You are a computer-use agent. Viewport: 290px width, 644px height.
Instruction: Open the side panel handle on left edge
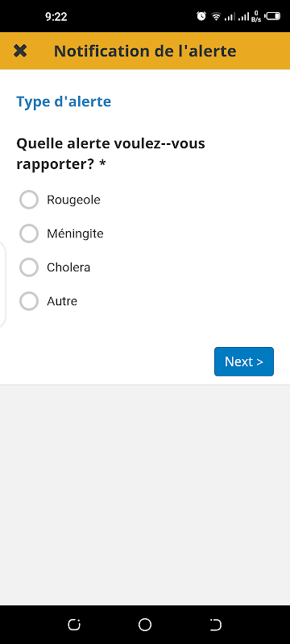(2, 285)
